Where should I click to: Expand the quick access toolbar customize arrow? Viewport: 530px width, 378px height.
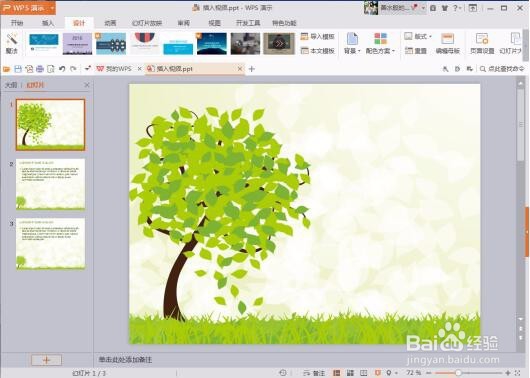[x=88, y=69]
